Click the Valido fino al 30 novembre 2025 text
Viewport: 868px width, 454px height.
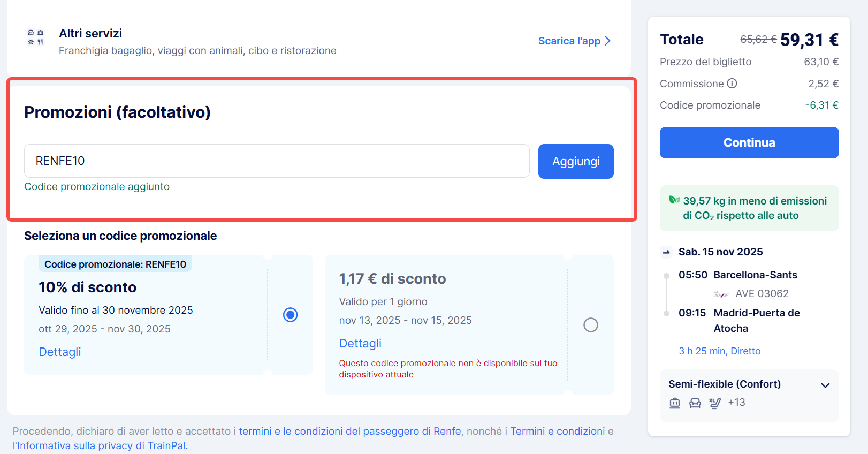pos(116,311)
